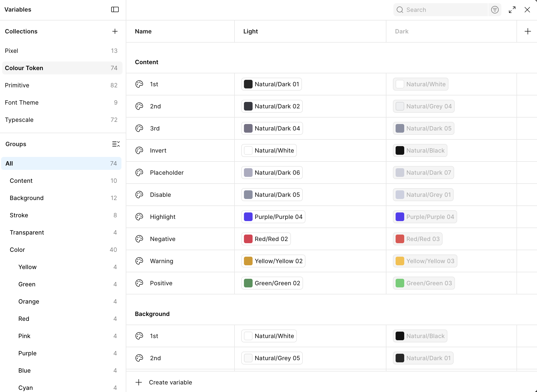Click the Create variable button

164,382
